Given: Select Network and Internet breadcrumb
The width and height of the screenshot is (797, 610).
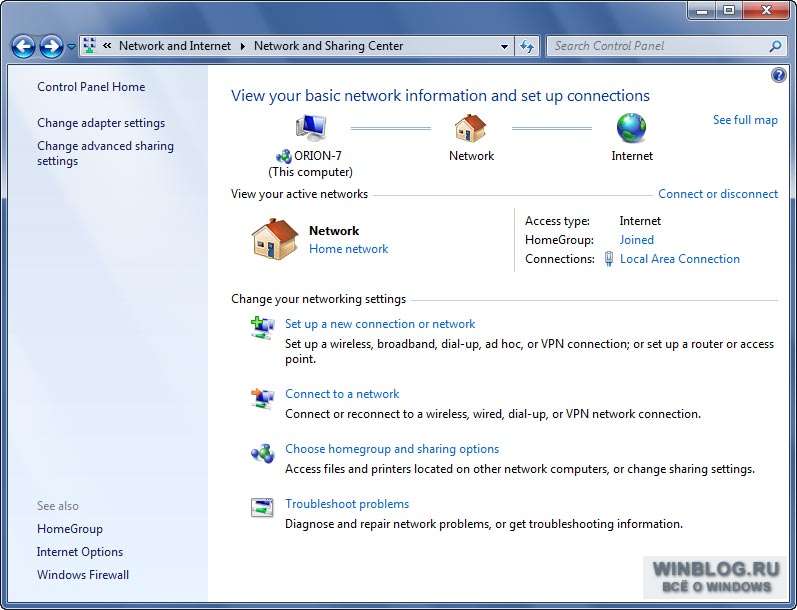Looking at the screenshot, I should 175,46.
